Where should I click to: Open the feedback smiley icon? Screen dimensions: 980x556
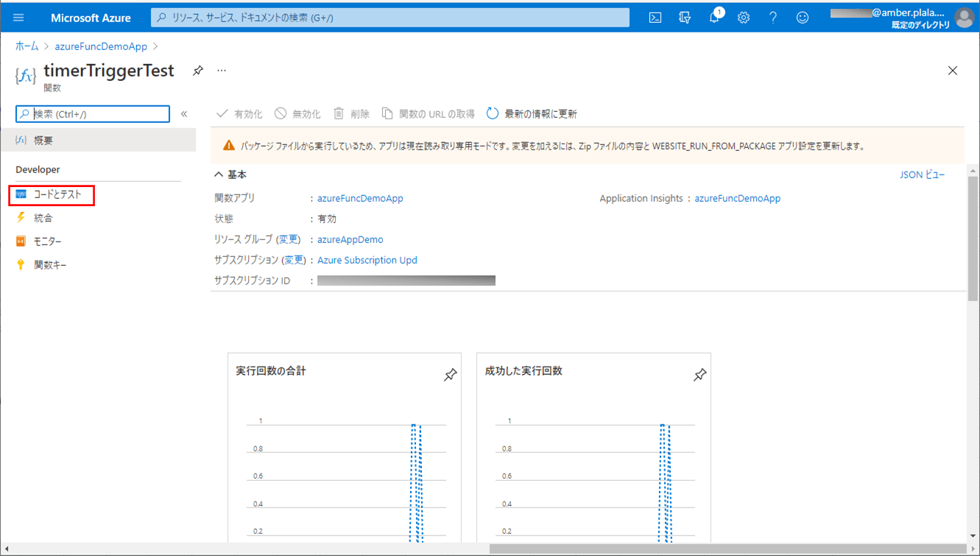pos(803,18)
